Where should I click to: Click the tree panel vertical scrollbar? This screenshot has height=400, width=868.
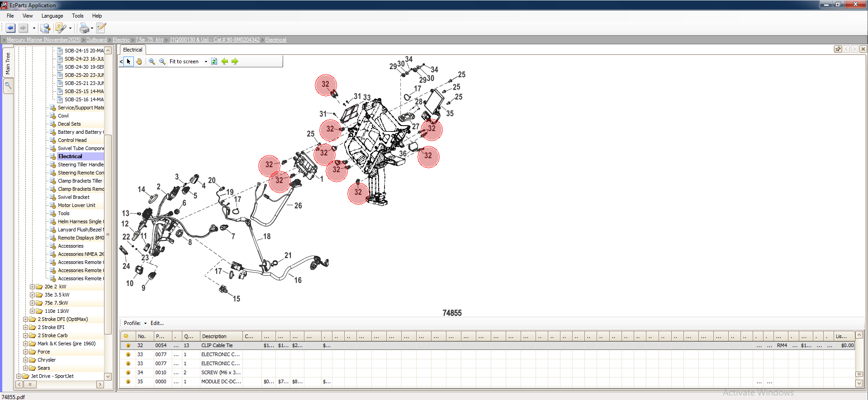pyautogui.click(x=108, y=234)
